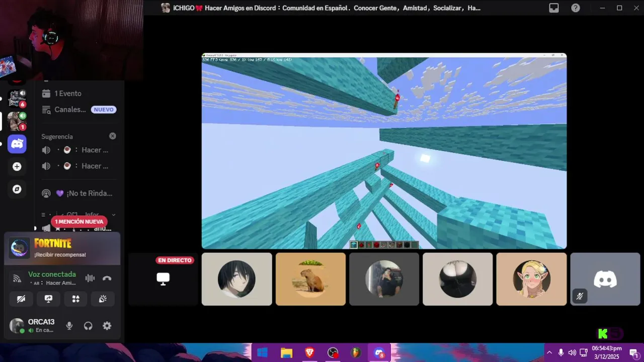Open server icon with badge 6
Image resolution: width=644 pixels, height=362 pixels.
[x=17, y=99]
